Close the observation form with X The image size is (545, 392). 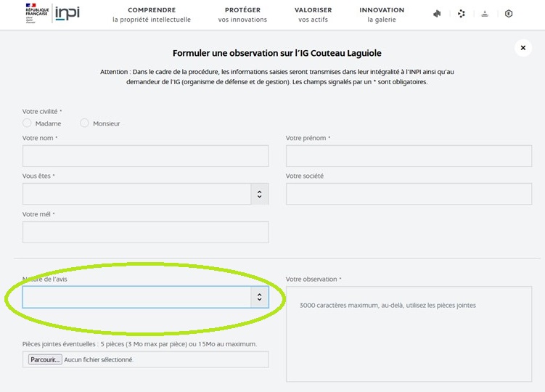(x=523, y=48)
